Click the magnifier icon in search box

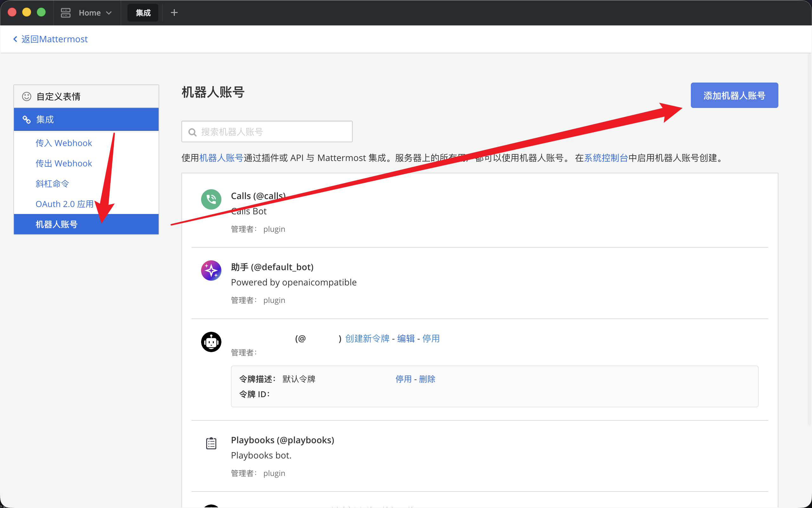[x=192, y=132]
